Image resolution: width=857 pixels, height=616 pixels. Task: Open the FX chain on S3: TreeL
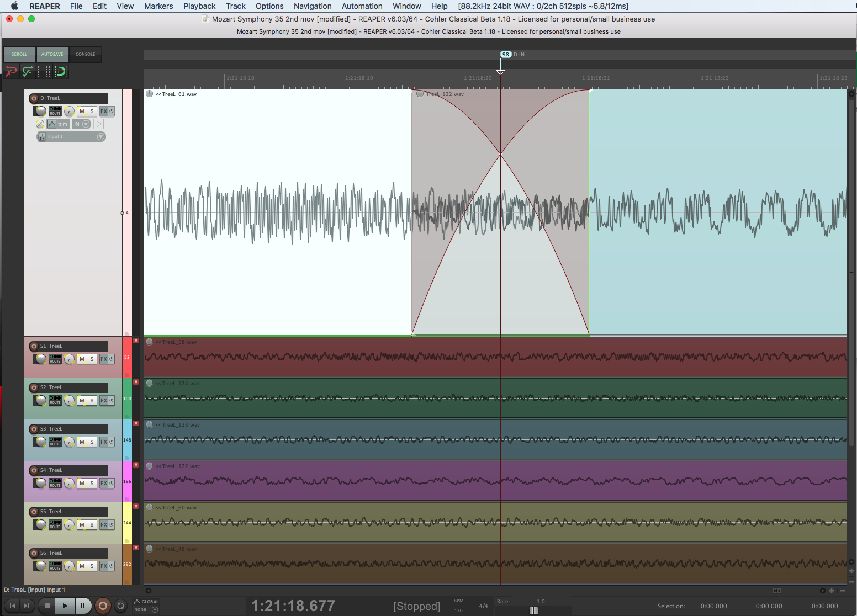coord(104,442)
